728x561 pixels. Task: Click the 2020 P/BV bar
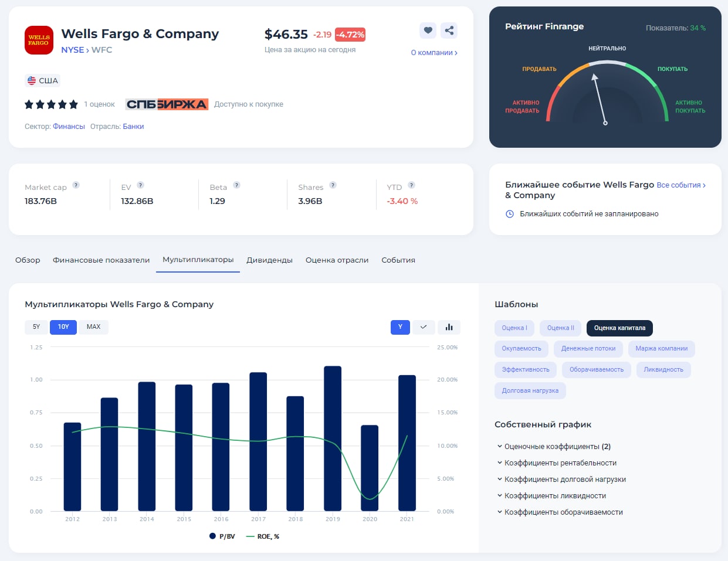[370, 468]
